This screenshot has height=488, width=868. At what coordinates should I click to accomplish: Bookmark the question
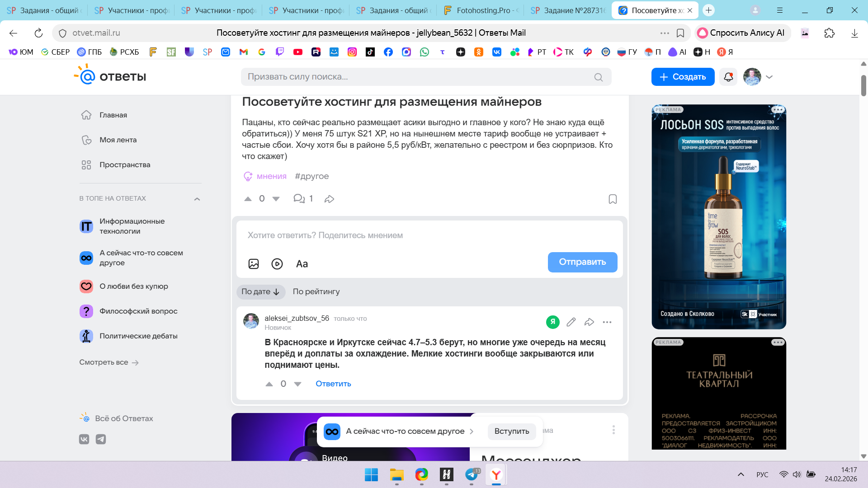[613, 199]
